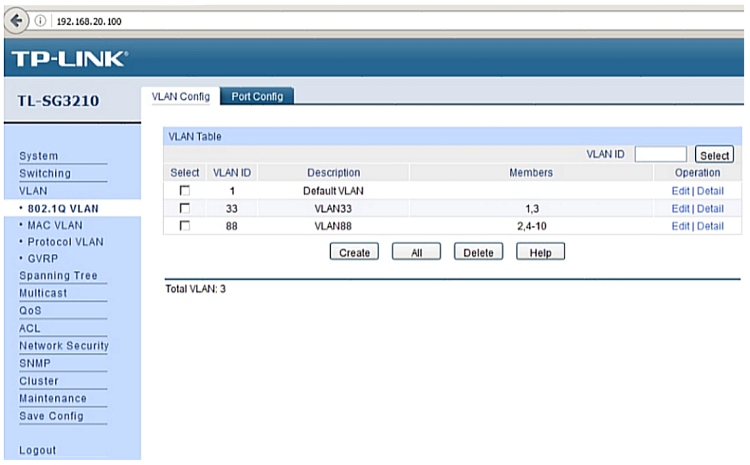Select the MAC VLAN submenu item
The width and height of the screenshot is (750, 465).
pos(55,225)
